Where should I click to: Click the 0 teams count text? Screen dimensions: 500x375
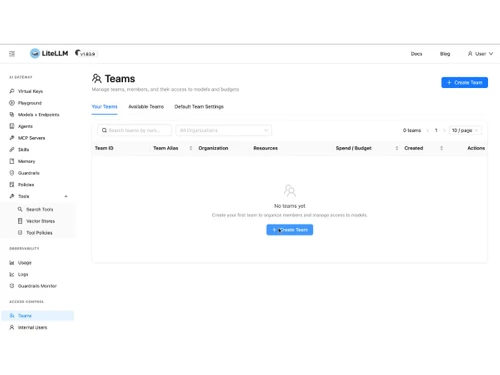[412, 130]
